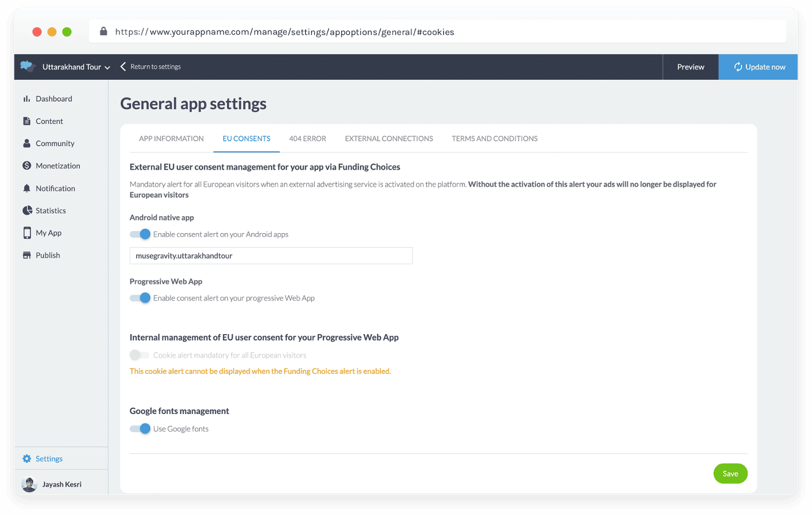
Task: Click the Notification bell icon
Action: point(27,188)
